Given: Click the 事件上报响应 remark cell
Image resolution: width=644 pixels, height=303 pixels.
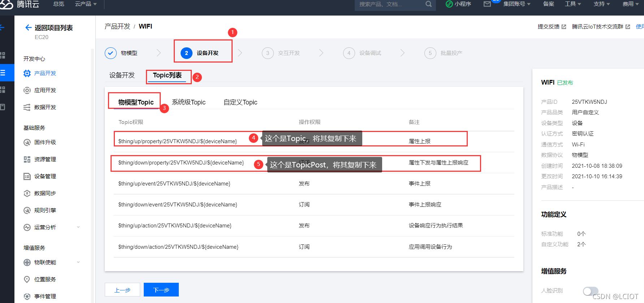Looking at the screenshot, I should pos(425,205).
